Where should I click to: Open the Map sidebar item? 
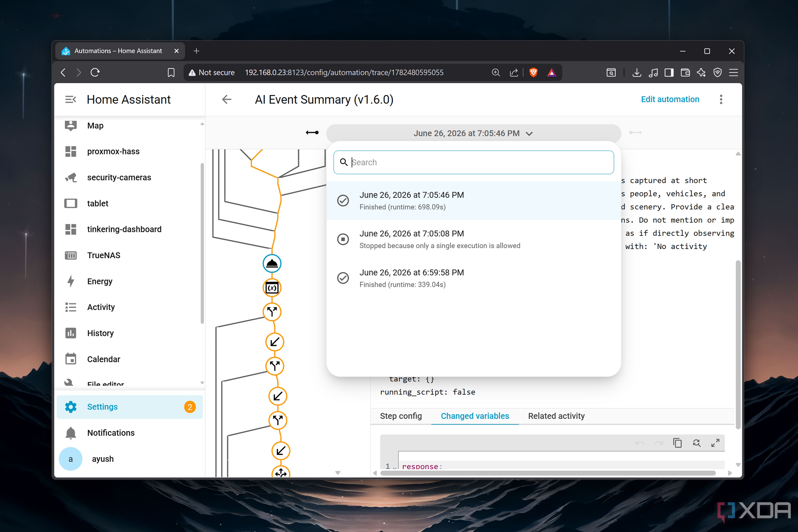point(130,126)
